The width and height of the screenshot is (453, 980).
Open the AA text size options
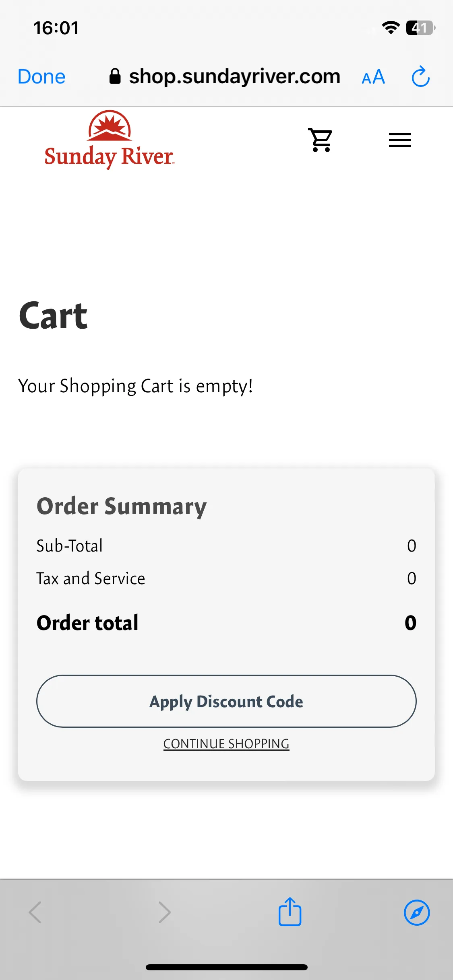coord(373,77)
